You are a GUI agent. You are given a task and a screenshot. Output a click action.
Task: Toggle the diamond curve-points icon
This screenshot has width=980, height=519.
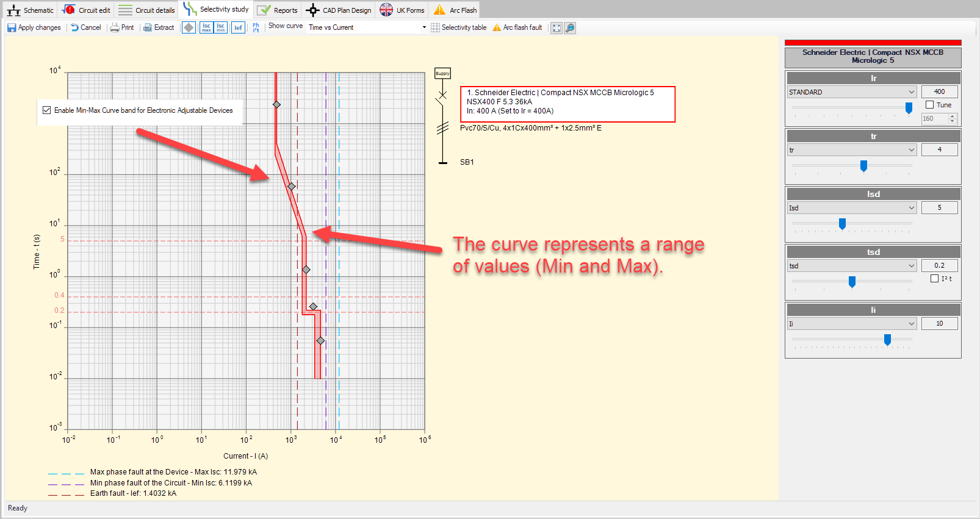(x=189, y=27)
